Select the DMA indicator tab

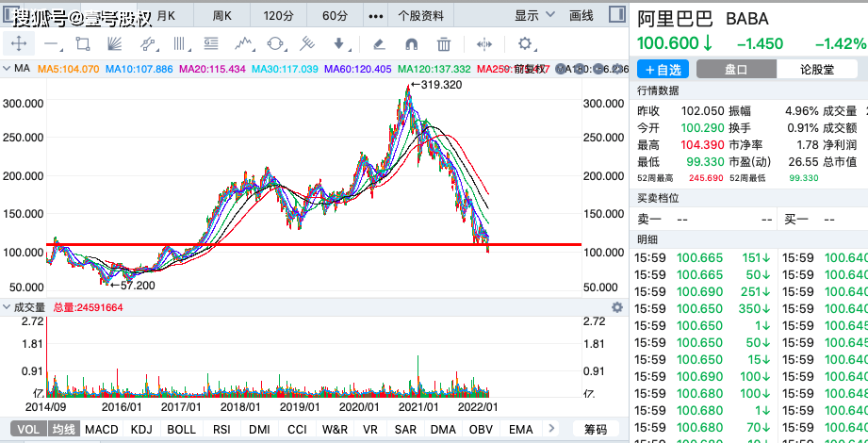coord(443,429)
